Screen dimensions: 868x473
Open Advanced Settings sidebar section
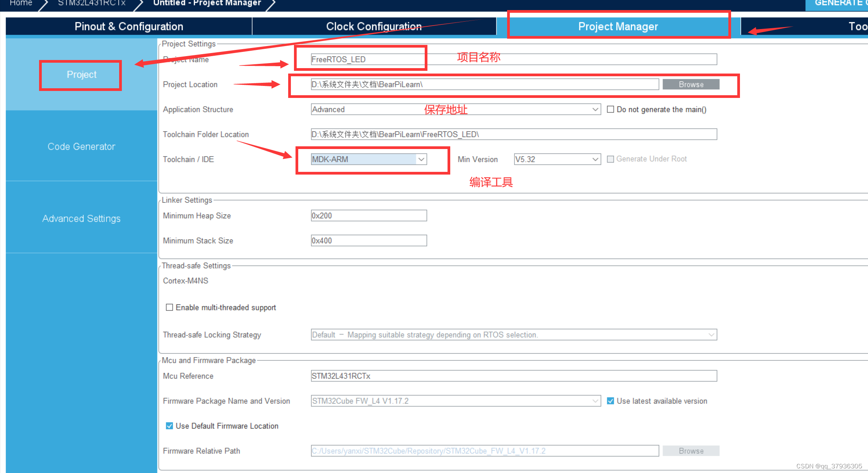point(81,219)
